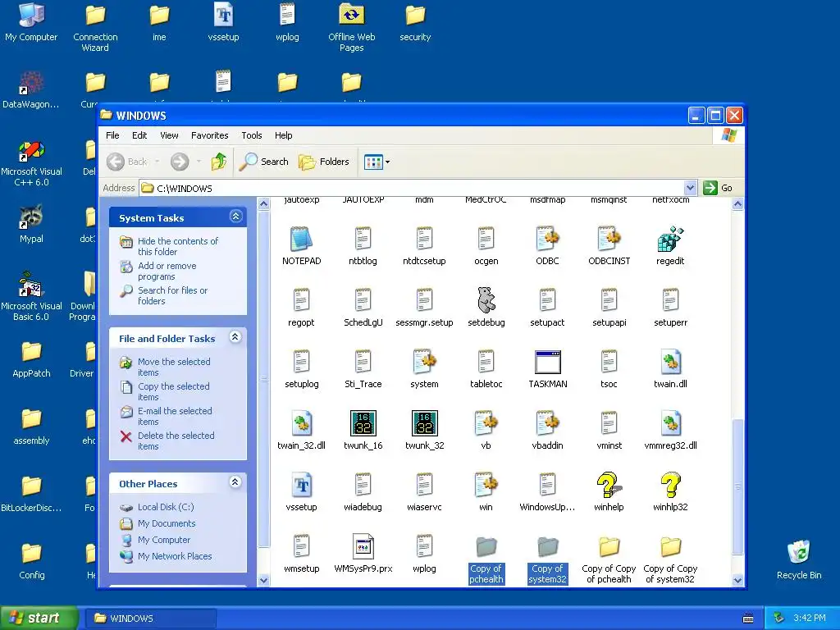
Task: Select the twain.dll file
Action: (x=670, y=362)
